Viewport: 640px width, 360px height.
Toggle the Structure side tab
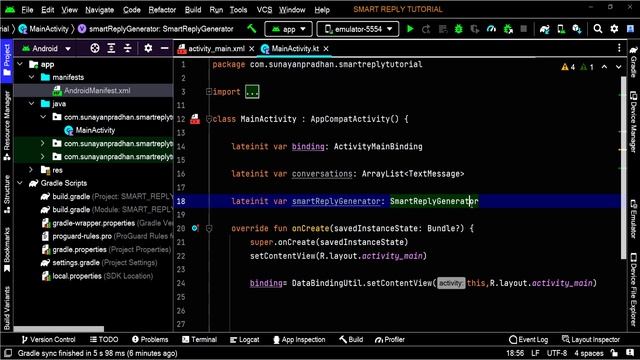[x=7, y=194]
